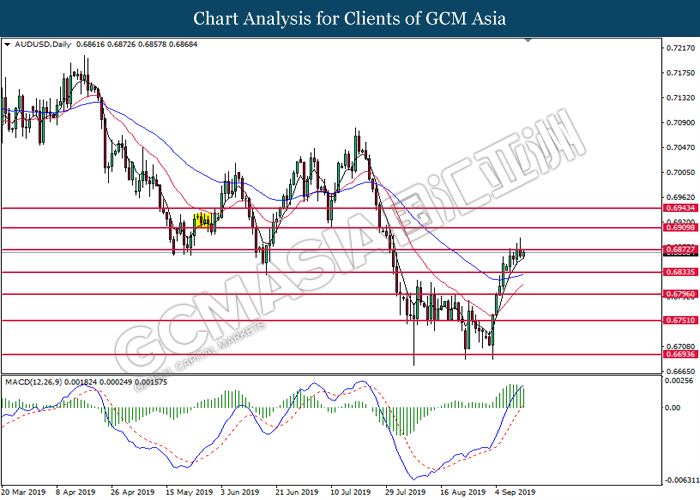The image size is (700, 500).
Task: Click the 0.70050 price axis value
Action: pos(681,172)
